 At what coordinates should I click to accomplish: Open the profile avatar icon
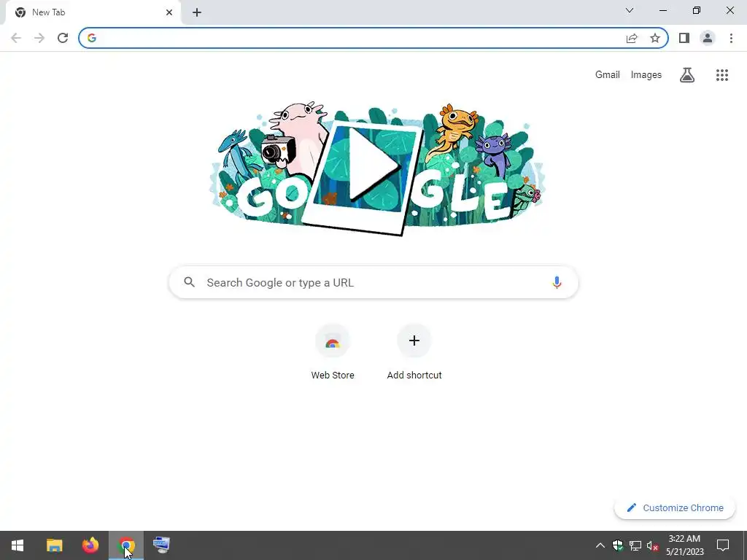[708, 38]
